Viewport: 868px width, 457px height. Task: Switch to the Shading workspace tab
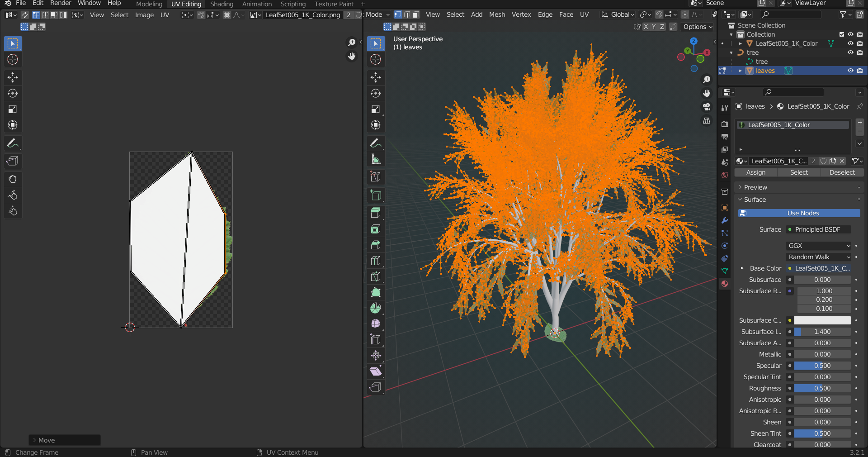222,4
